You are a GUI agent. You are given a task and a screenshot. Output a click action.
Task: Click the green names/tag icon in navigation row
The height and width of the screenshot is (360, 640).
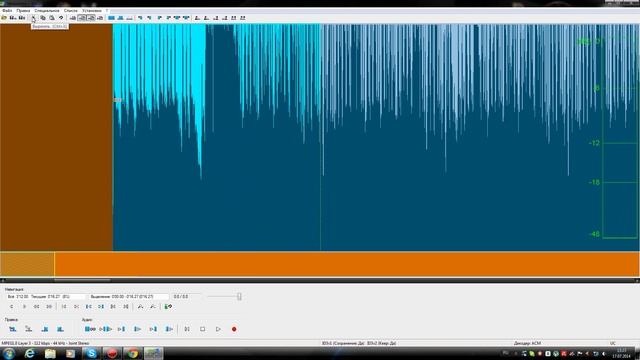click(168, 307)
